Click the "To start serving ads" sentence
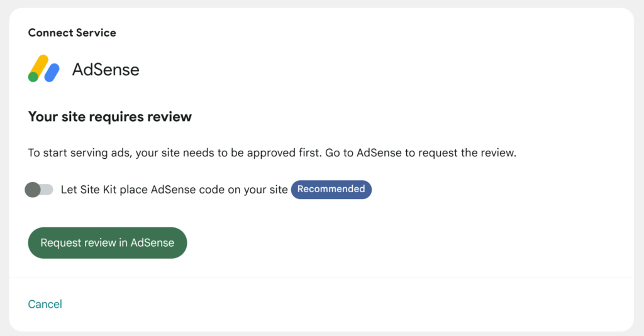Screen dimensions: 644x336 [x=175, y=153]
